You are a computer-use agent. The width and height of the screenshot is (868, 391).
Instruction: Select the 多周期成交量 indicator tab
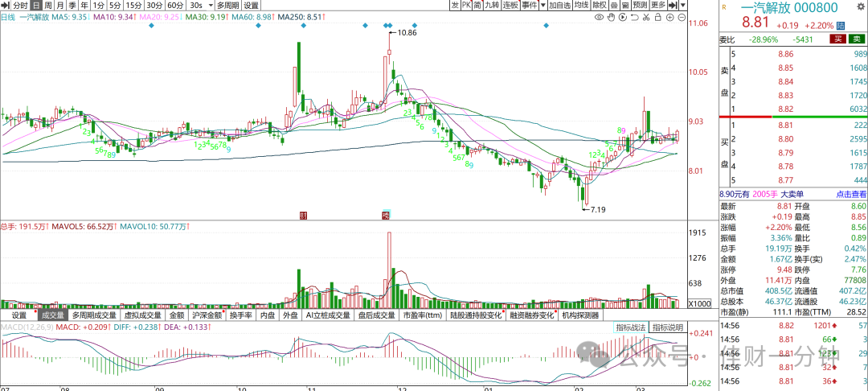coord(95,315)
